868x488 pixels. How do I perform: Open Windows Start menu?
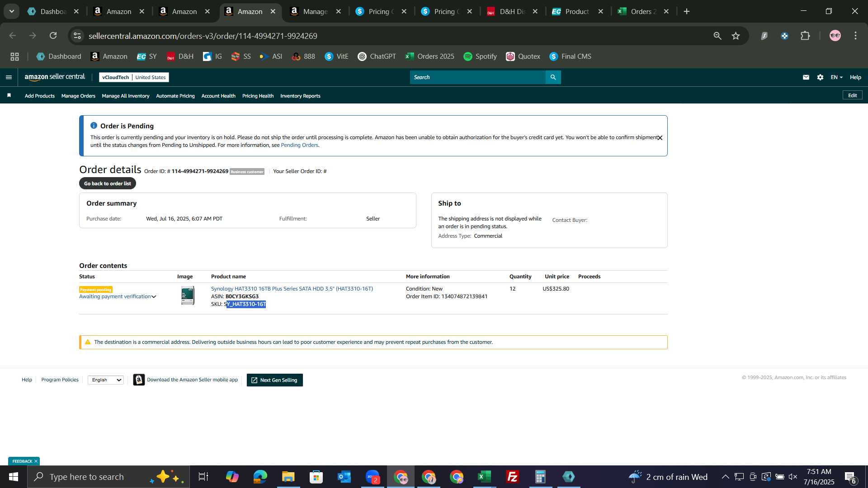(14, 477)
